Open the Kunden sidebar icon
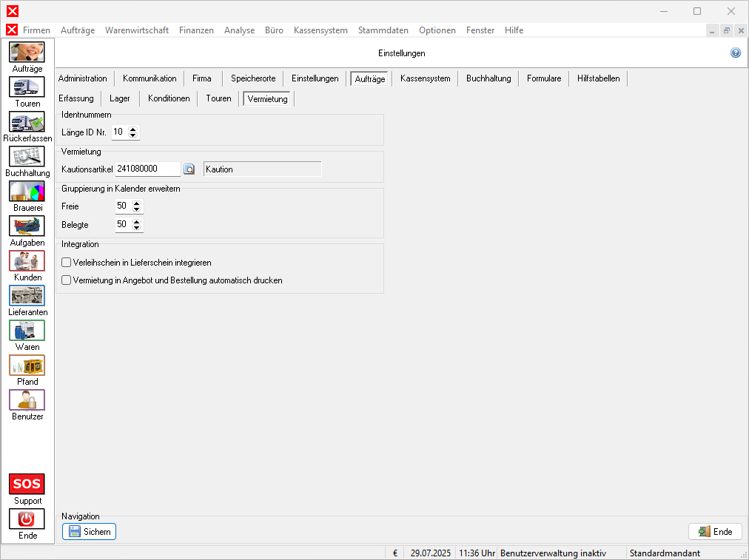This screenshot has width=749, height=560. click(27, 261)
